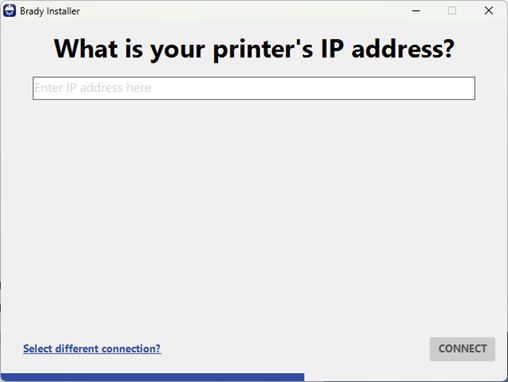The width and height of the screenshot is (508, 382).
Task: Click the word 'What' in the heading
Action: pyautogui.click(x=86, y=49)
